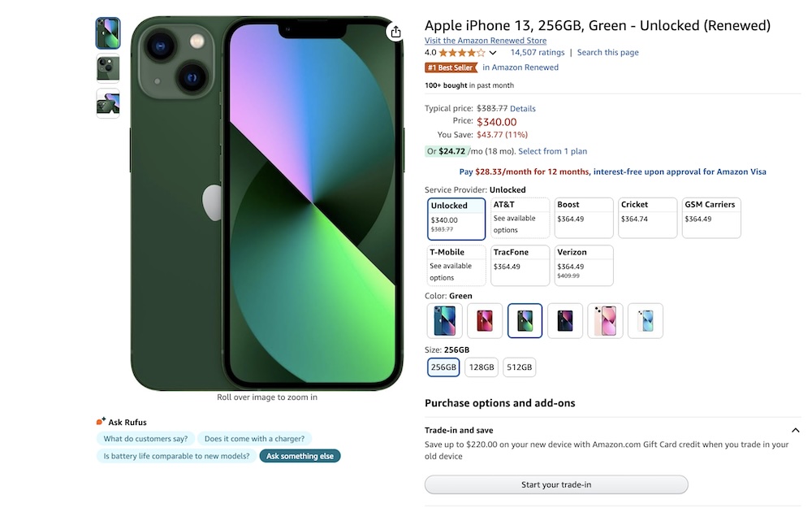
Task: Click the share icon on product image
Action: point(395,33)
